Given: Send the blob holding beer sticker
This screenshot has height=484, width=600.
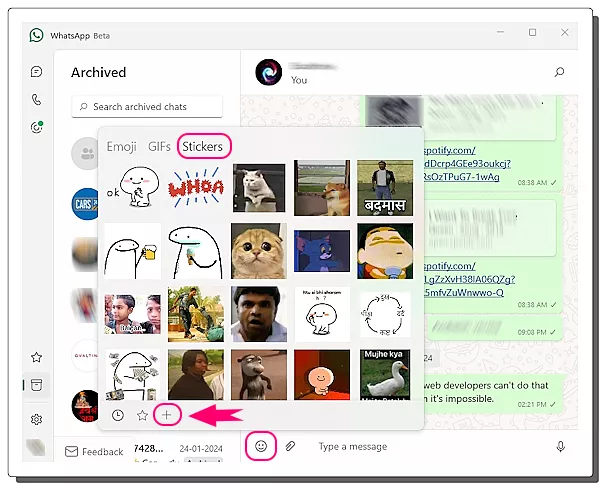Looking at the screenshot, I should click(132, 251).
